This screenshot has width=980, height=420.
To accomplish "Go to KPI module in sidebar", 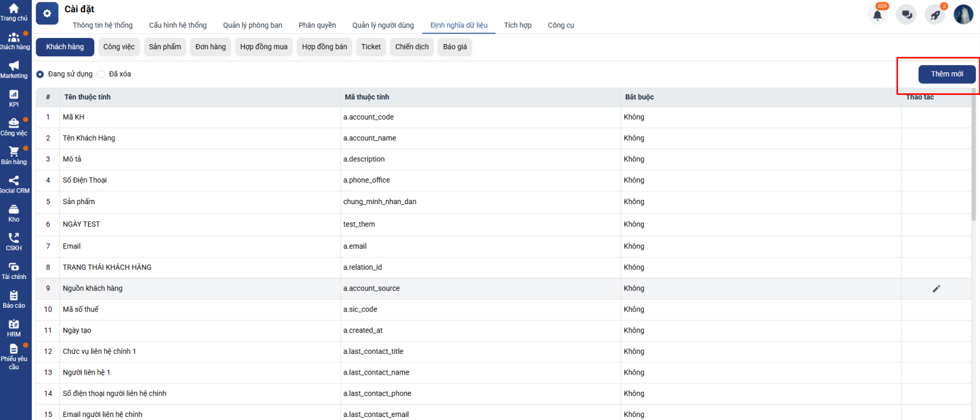I will [13, 98].
